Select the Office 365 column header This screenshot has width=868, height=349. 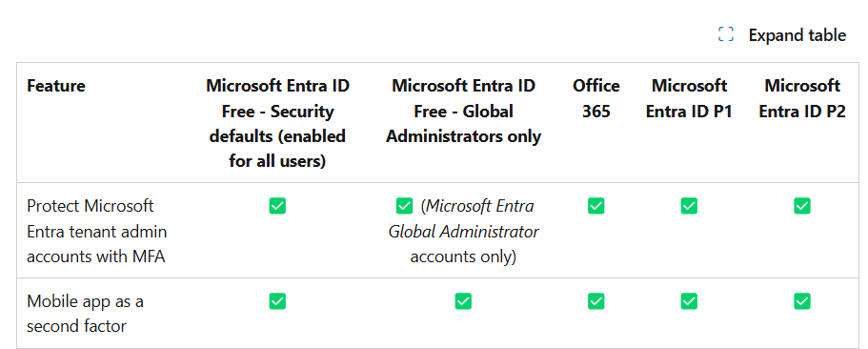pyautogui.click(x=596, y=98)
